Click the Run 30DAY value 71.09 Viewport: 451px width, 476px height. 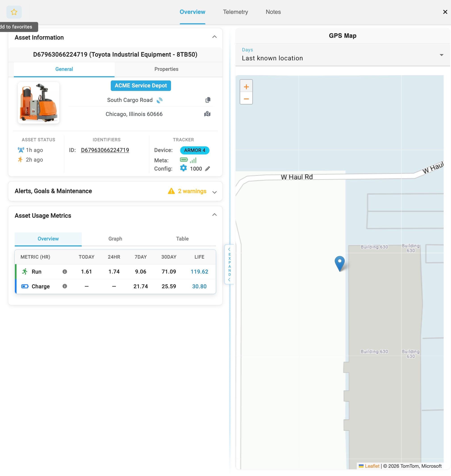click(169, 272)
